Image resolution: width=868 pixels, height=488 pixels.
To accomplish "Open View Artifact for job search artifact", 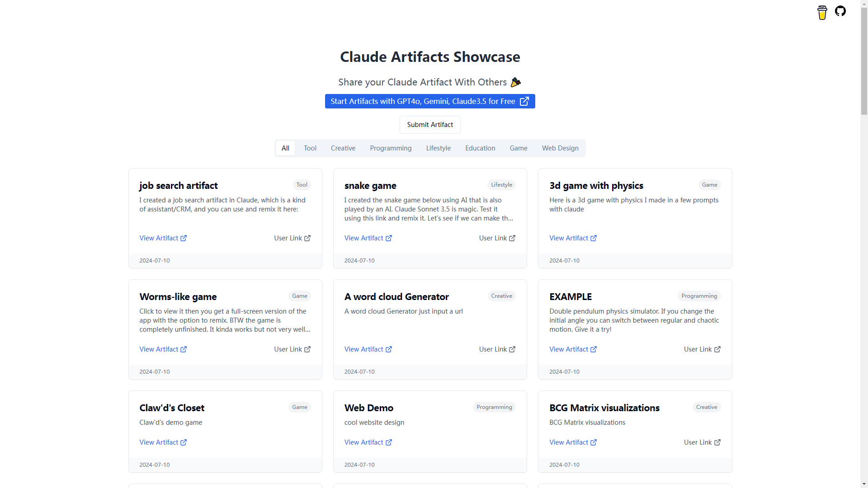I will pyautogui.click(x=163, y=238).
